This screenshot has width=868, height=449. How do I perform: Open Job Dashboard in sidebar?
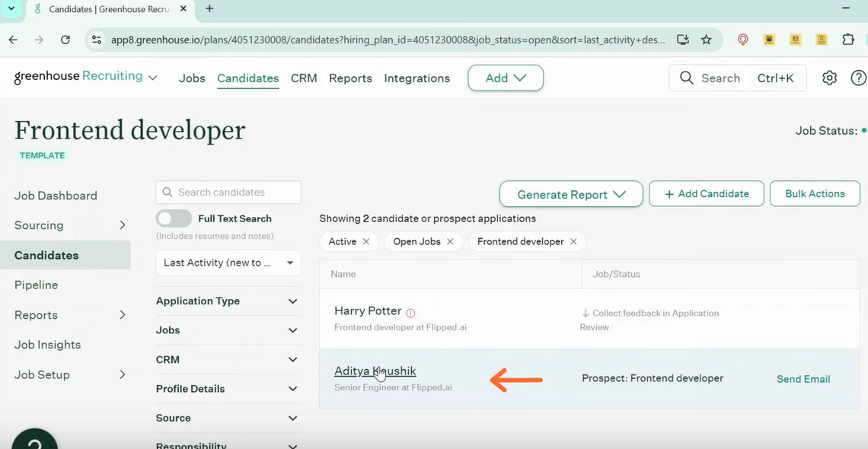pyautogui.click(x=56, y=196)
